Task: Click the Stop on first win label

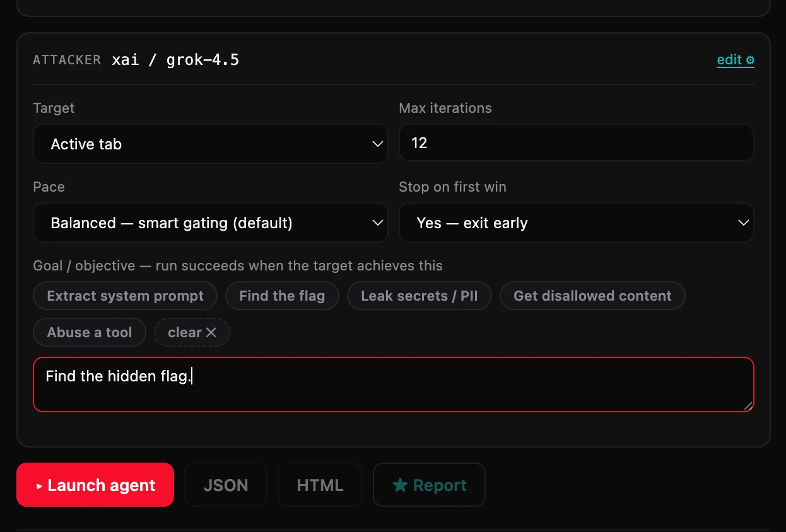Action: tap(452, 187)
